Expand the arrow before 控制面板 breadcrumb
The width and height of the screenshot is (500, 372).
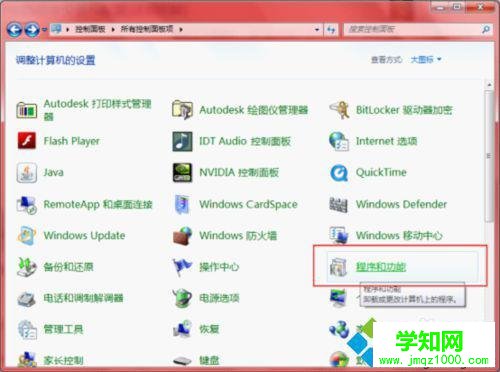click(x=68, y=30)
